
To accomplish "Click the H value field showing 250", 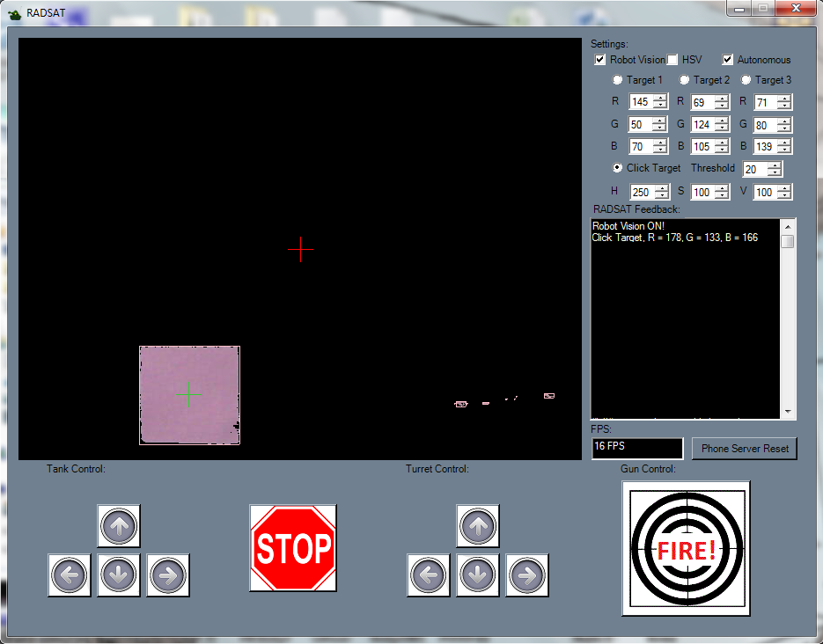I will pyautogui.click(x=640, y=192).
